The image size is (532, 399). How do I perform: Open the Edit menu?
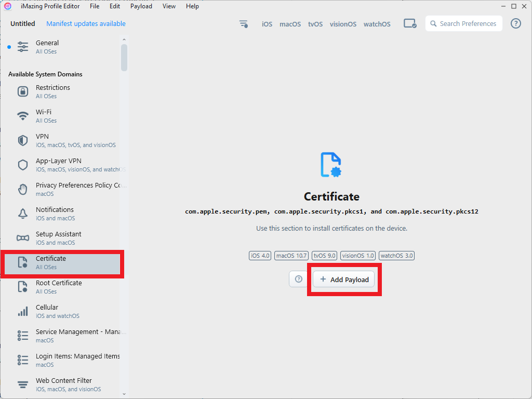click(x=115, y=6)
